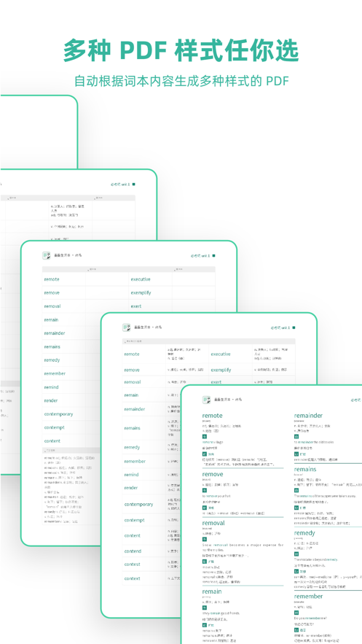Click the subtitle '自动根据词本内容生成多种样式的 PDF'
Viewport: 362px width, 644px height.
pyautogui.click(x=181, y=80)
